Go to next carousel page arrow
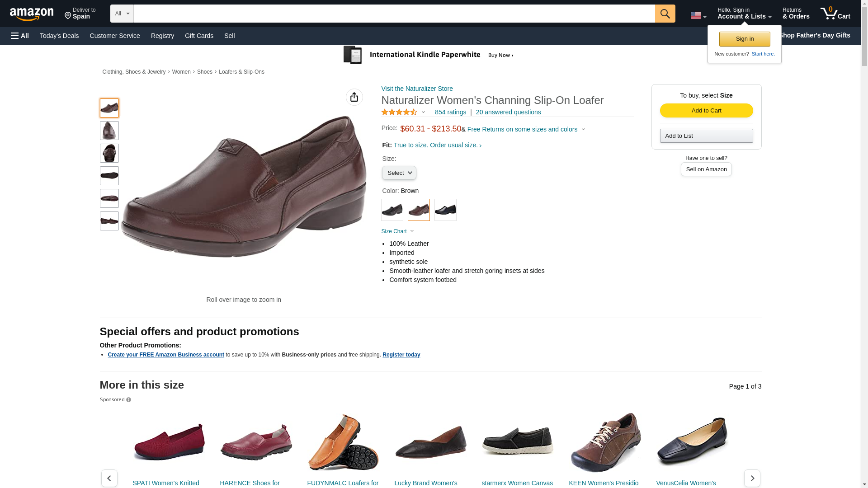The image size is (868, 488). [752, 478]
